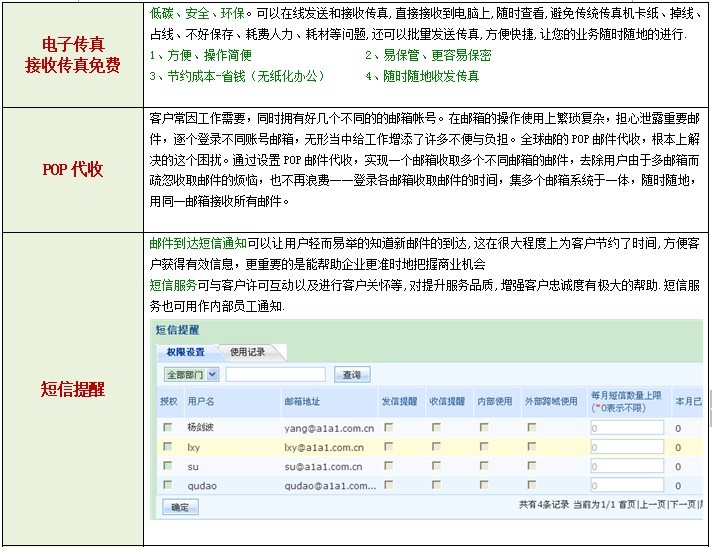
Task: Click green text 短信服务
Action: 173,286
